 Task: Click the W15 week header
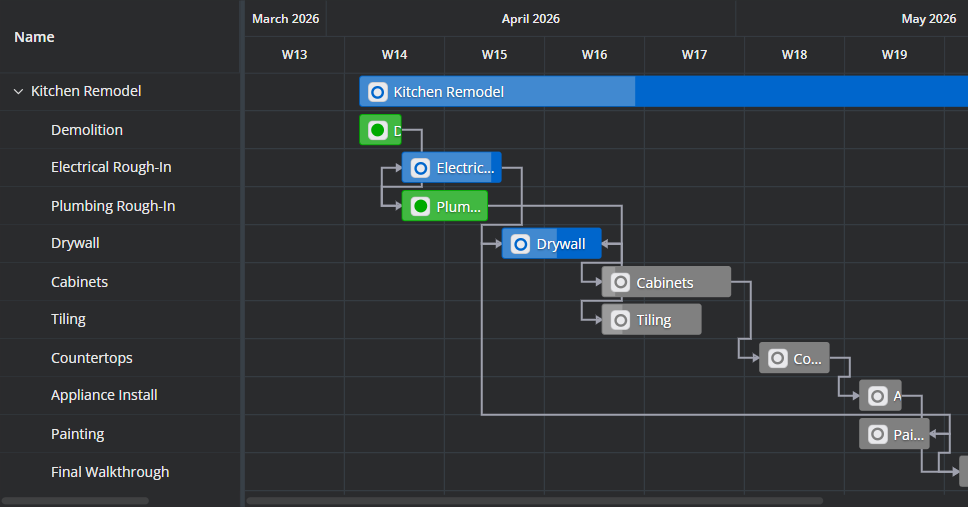pos(494,54)
